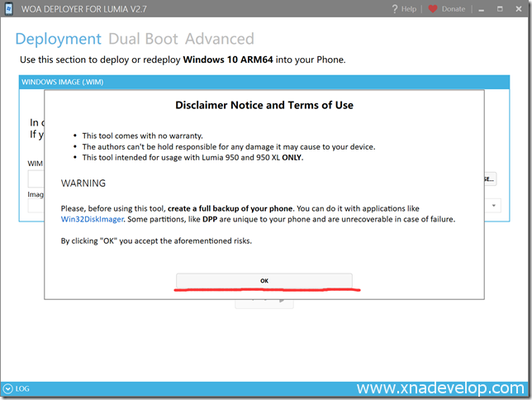
Task: Click the Donate label in title bar
Action: coord(454,9)
